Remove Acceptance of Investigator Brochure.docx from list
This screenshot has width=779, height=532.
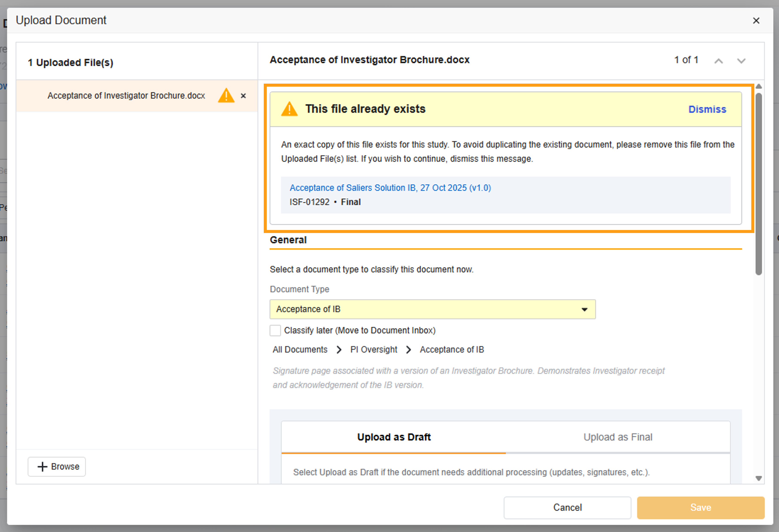tap(243, 96)
